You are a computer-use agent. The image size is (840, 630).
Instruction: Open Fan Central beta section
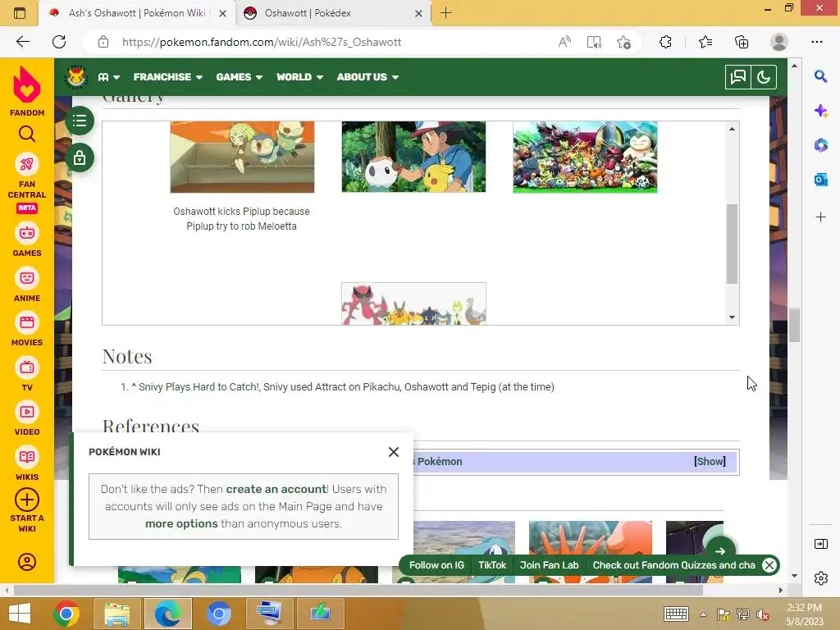click(27, 183)
